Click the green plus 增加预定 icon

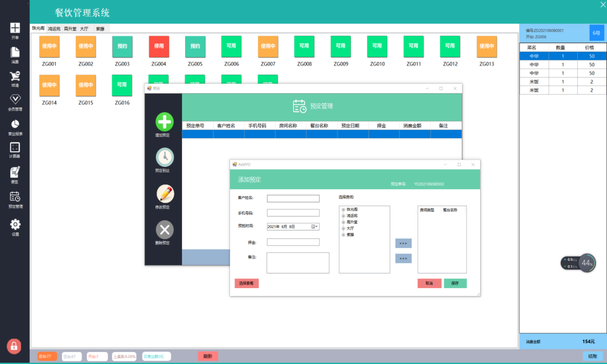tap(164, 122)
